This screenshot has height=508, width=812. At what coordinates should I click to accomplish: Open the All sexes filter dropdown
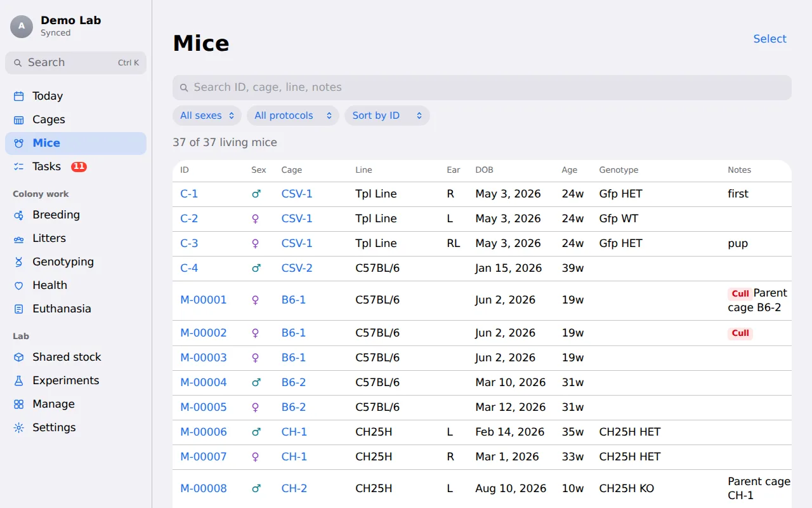(207, 116)
